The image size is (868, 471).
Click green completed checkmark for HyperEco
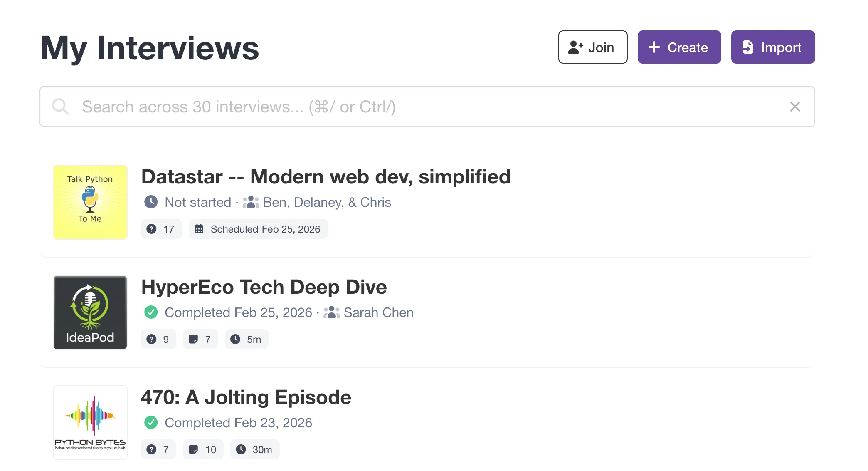(151, 312)
